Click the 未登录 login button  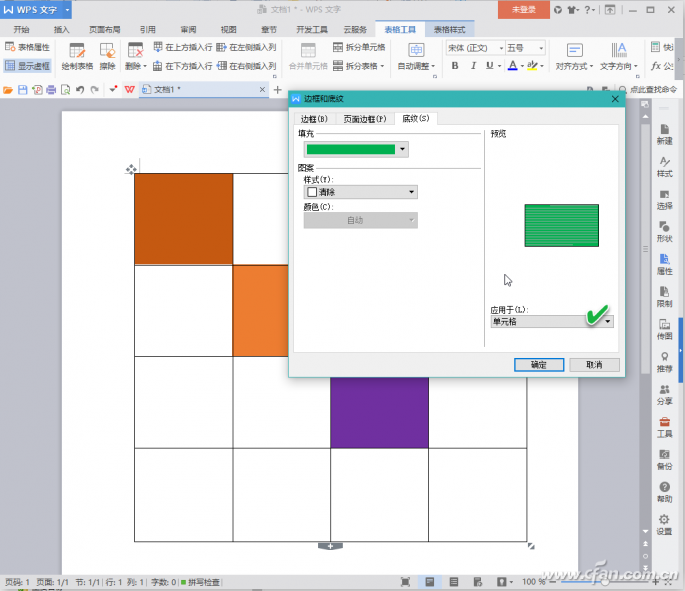click(524, 10)
